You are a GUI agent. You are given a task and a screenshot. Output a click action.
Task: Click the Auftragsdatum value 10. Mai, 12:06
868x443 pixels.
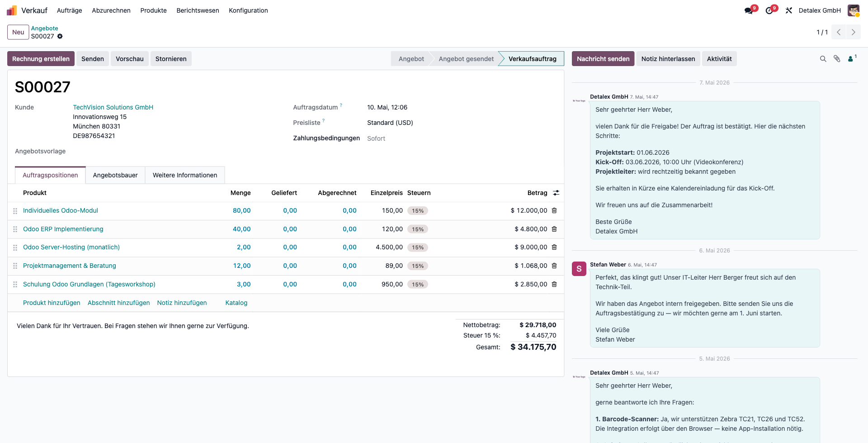coord(387,107)
